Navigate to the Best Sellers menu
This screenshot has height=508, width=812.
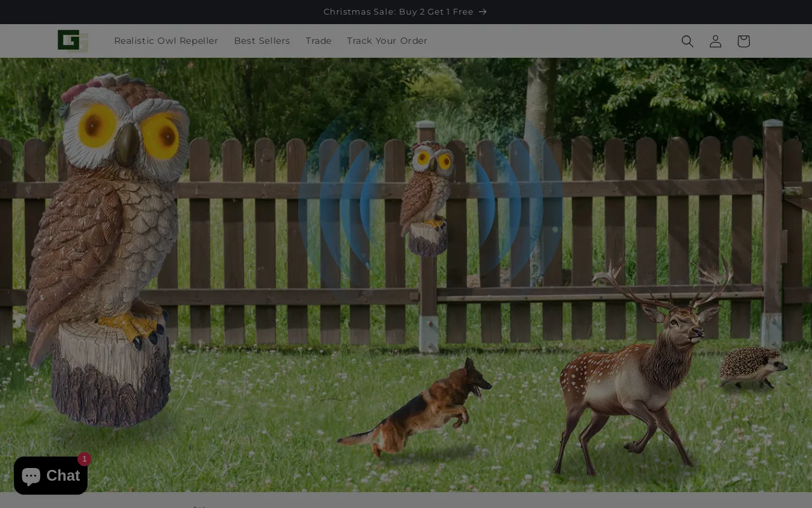[x=262, y=41]
